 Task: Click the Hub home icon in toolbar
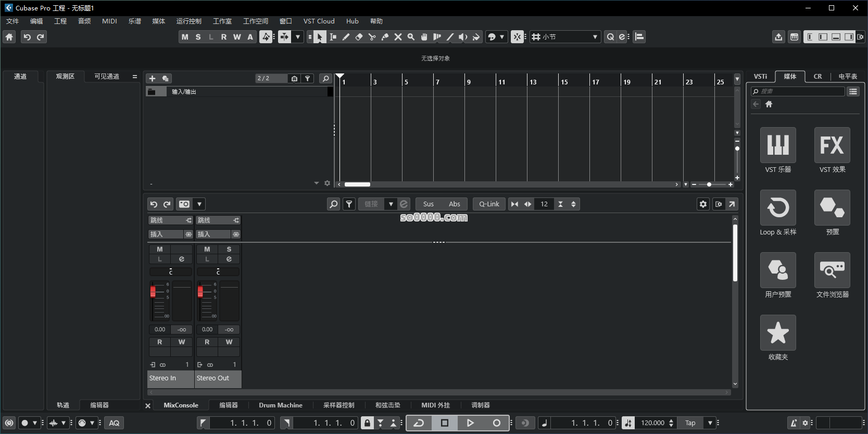coord(9,37)
